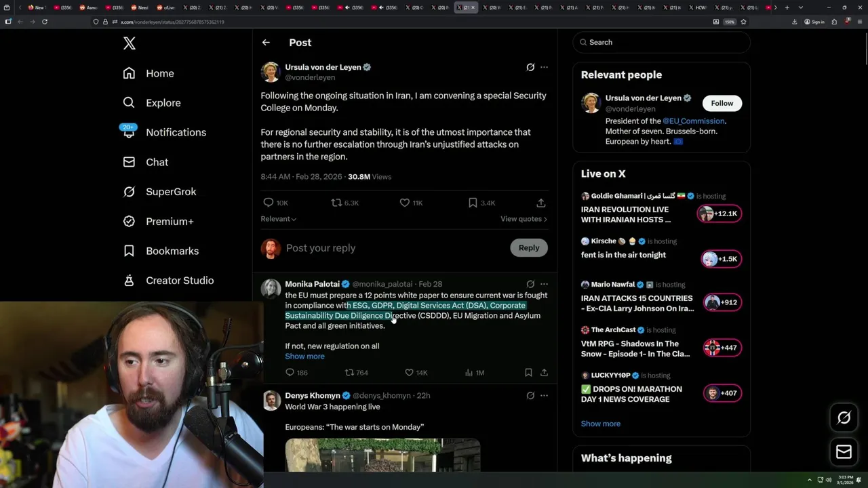
Task: Open the browser hamburger menu
Action: coord(859,22)
